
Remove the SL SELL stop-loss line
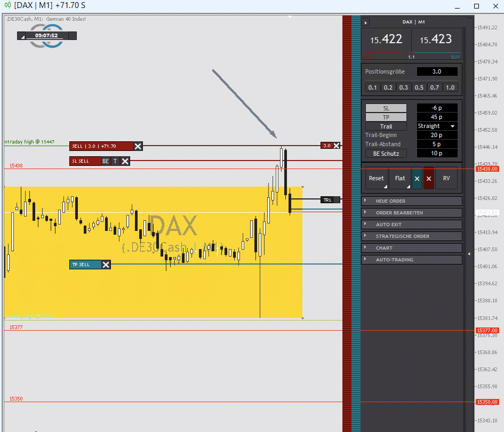click(125, 162)
